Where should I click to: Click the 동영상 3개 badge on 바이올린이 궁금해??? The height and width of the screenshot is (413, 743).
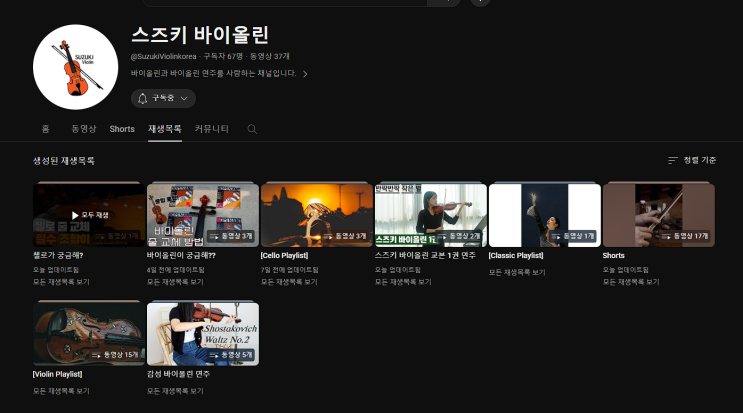[231, 236]
